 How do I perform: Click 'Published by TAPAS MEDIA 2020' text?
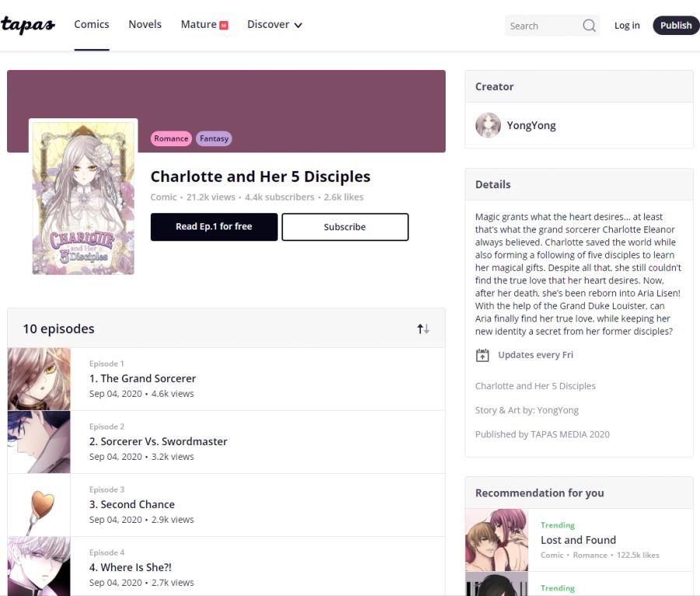[x=542, y=434]
